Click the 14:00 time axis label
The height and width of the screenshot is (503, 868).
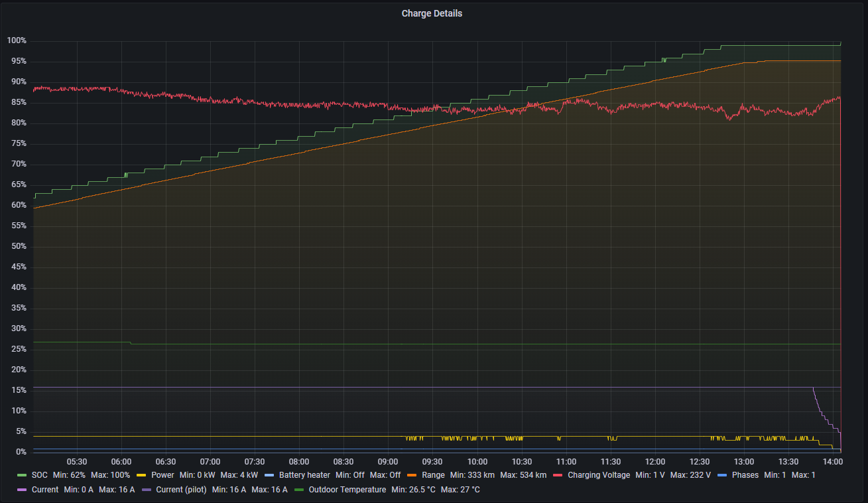(833, 462)
